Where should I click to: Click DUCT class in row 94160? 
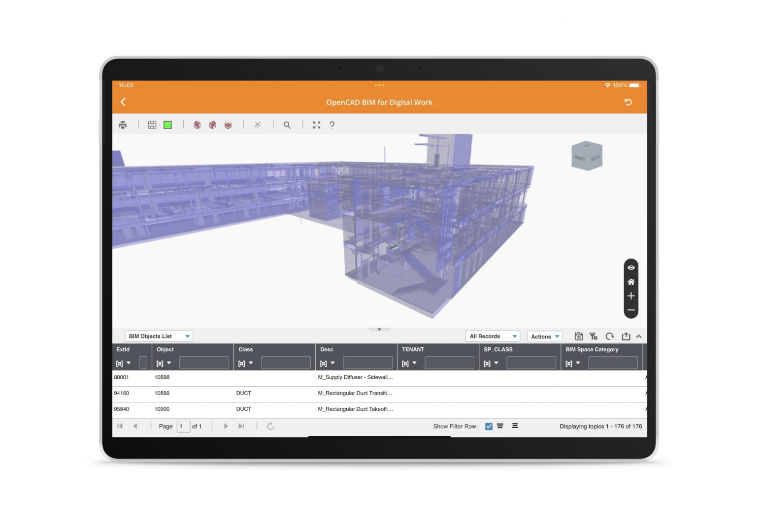point(244,393)
